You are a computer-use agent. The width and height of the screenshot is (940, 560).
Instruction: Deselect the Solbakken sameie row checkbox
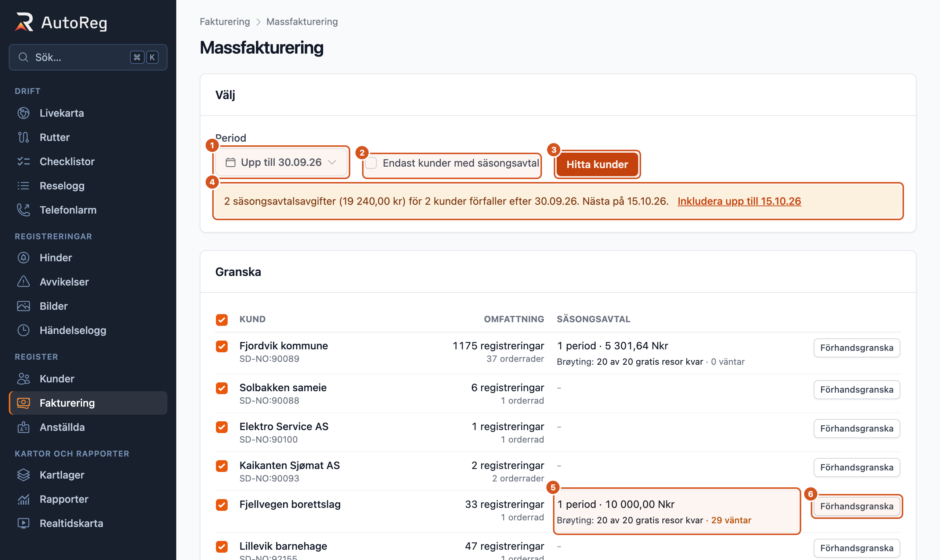pyautogui.click(x=222, y=388)
